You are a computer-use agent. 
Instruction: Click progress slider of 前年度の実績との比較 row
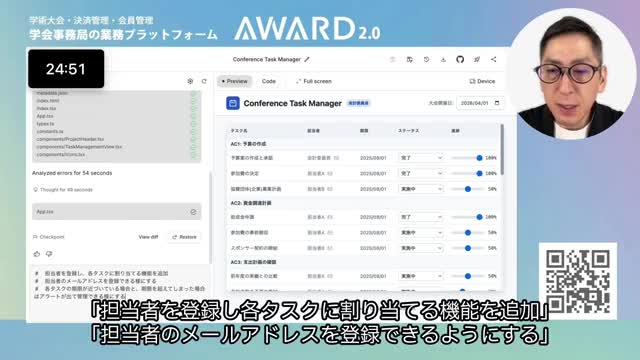point(467,276)
